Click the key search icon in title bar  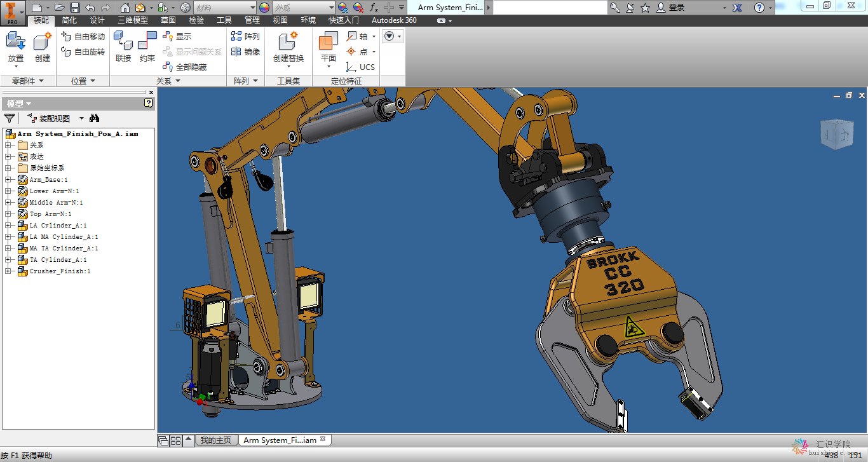[614, 8]
